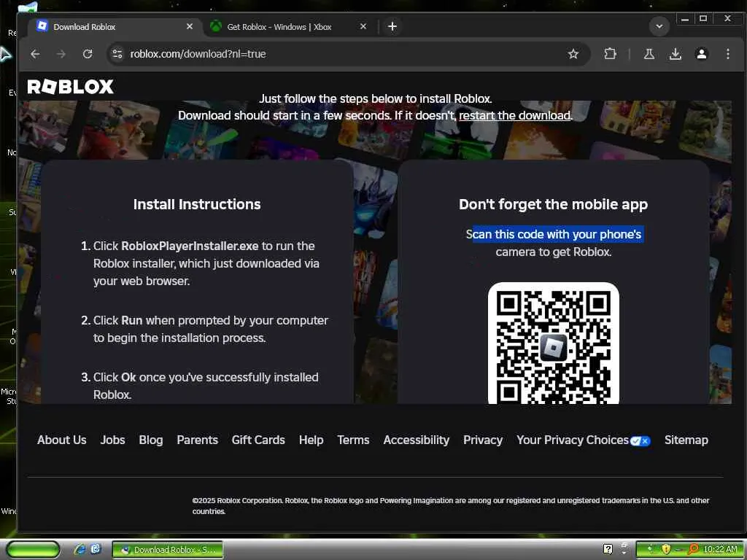The width and height of the screenshot is (747, 560).
Task: Open the help question-mark tray icon
Action: point(608,549)
